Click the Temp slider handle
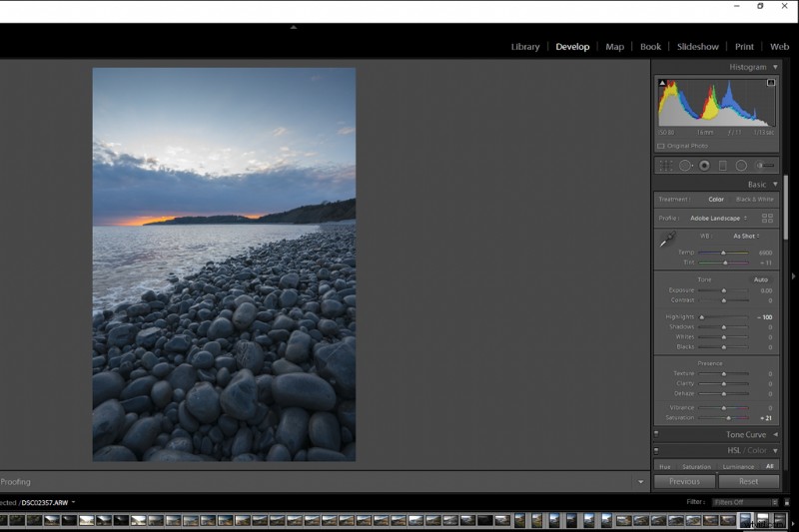Image resolution: width=799 pixels, height=532 pixels. (x=723, y=253)
